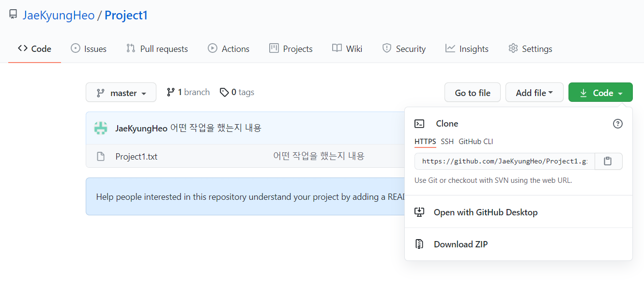Click the tag icon beside 0 tags
Screen dimensions: 644x291
click(x=224, y=92)
